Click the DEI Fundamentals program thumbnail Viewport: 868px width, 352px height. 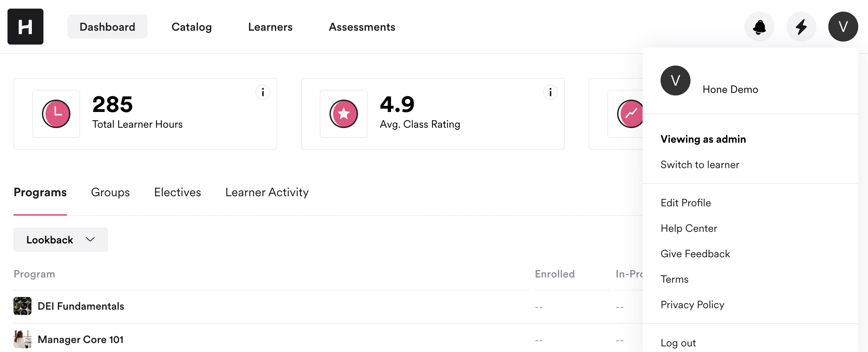(22, 306)
